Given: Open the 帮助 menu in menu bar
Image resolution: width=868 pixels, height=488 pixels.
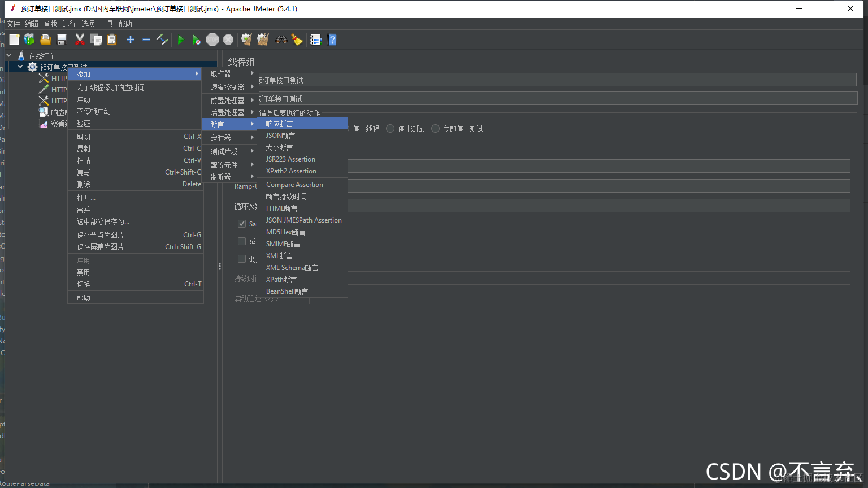Looking at the screenshot, I should (125, 24).
